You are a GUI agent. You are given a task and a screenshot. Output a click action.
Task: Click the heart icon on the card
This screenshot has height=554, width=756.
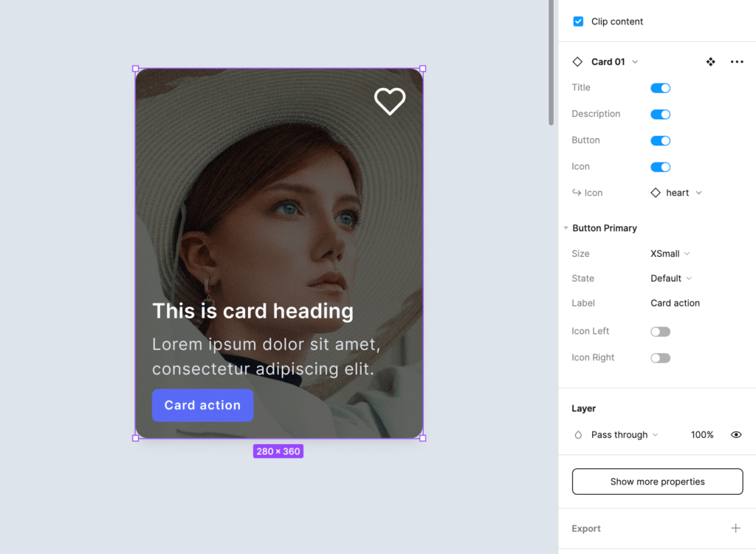(390, 101)
